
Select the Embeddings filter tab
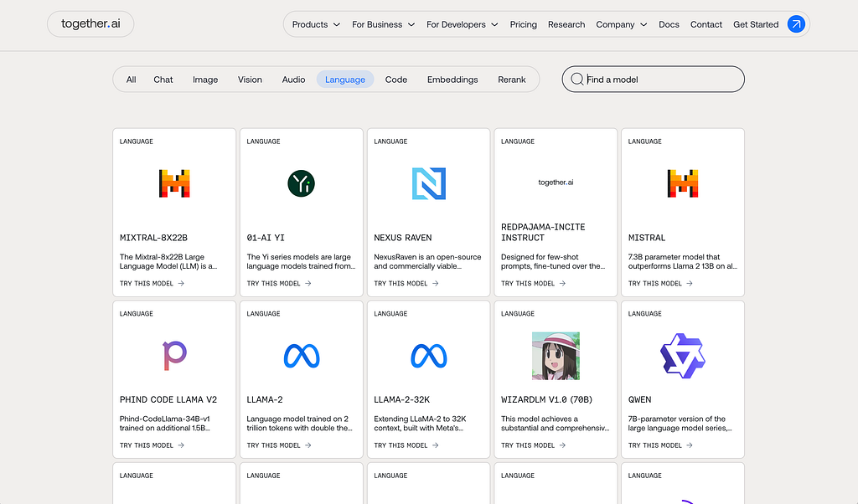point(452,80)
